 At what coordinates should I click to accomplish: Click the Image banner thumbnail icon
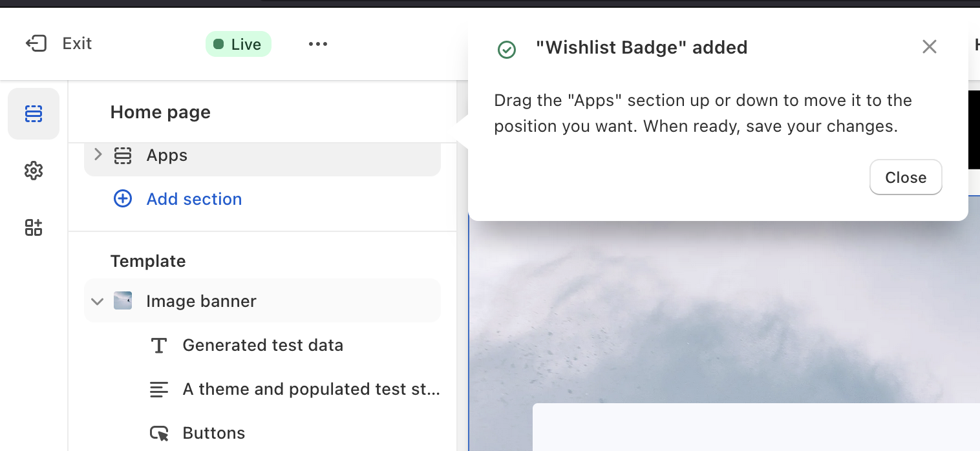click(123, 300)
